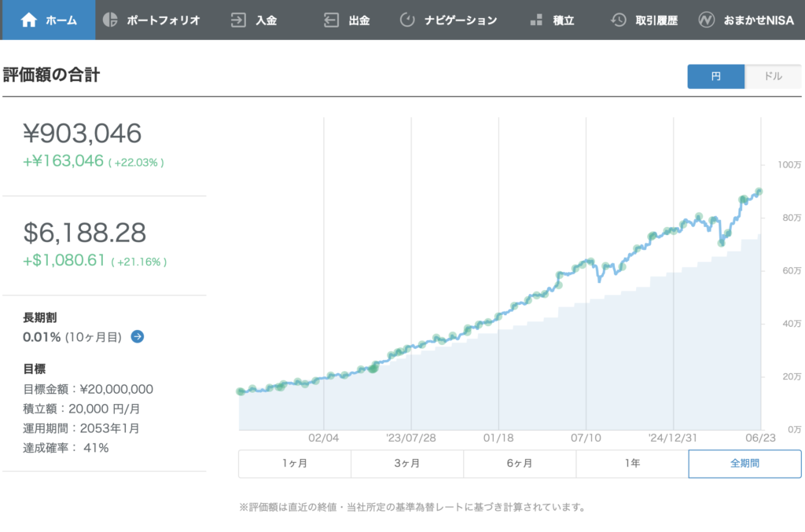The width and height of the screenshot is (805, 532).
Task: Click the portfolio pie chart icon
Action: coord(110,20)
